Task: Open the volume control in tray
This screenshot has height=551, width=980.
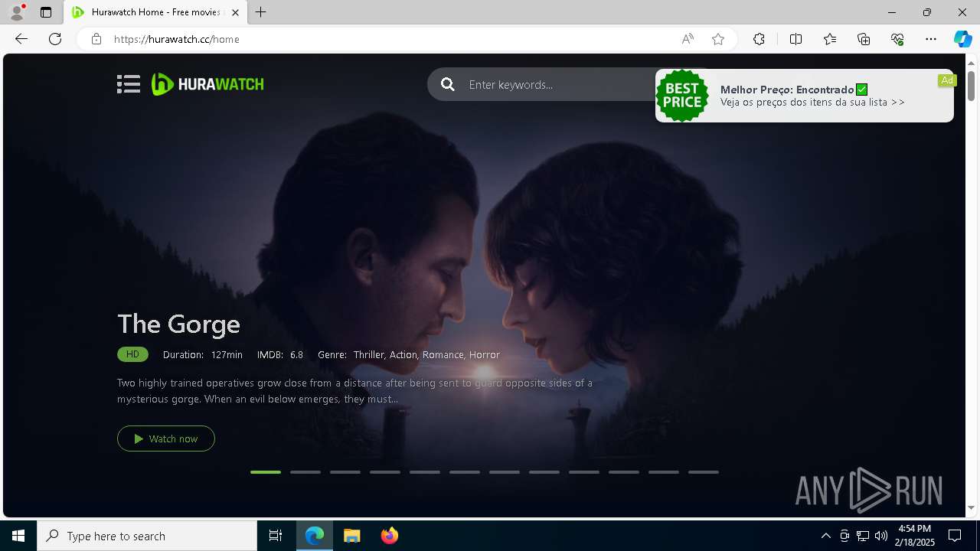Action: 881,536
